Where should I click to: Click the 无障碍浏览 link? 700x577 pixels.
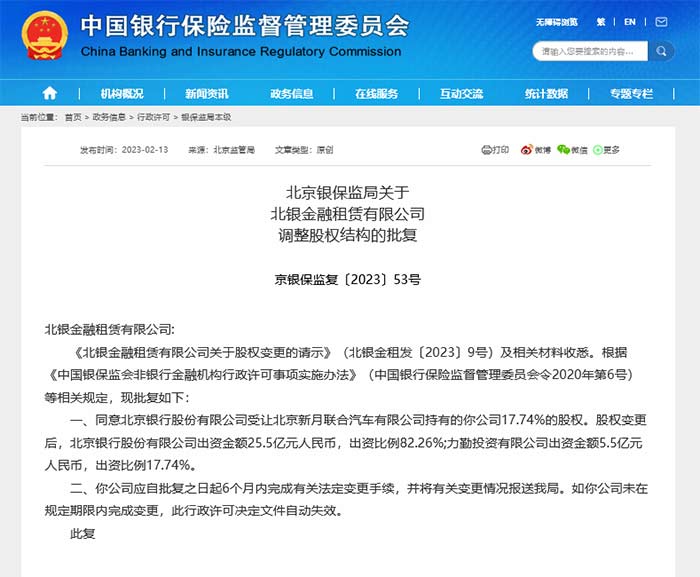pos(557,22)
